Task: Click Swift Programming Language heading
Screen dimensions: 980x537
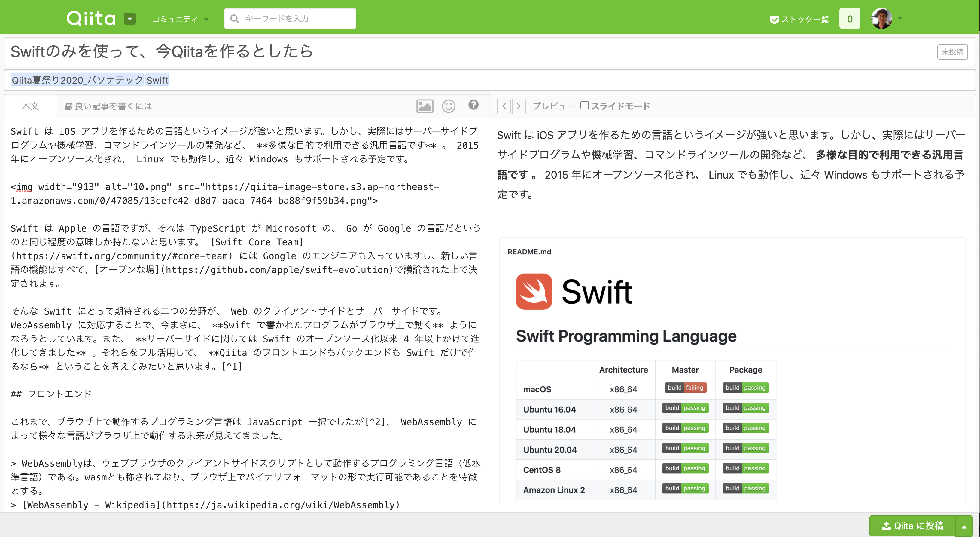Action: 626,336
